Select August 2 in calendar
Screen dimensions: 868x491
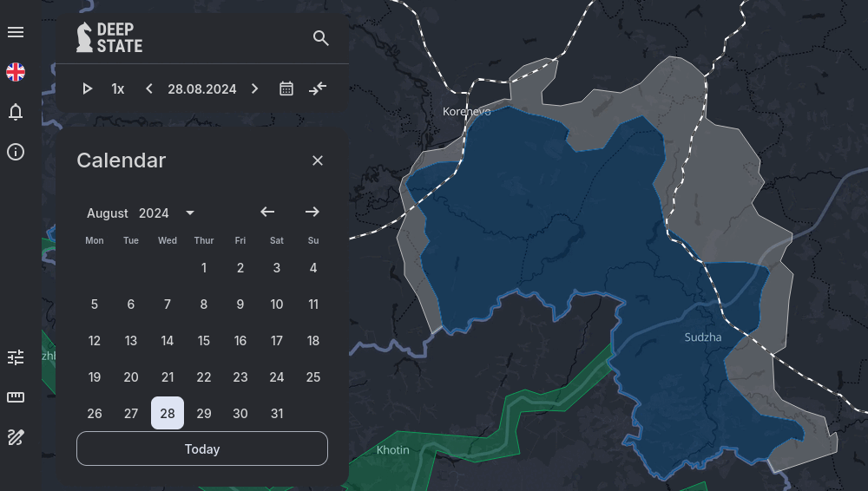[x=240, y=268]
